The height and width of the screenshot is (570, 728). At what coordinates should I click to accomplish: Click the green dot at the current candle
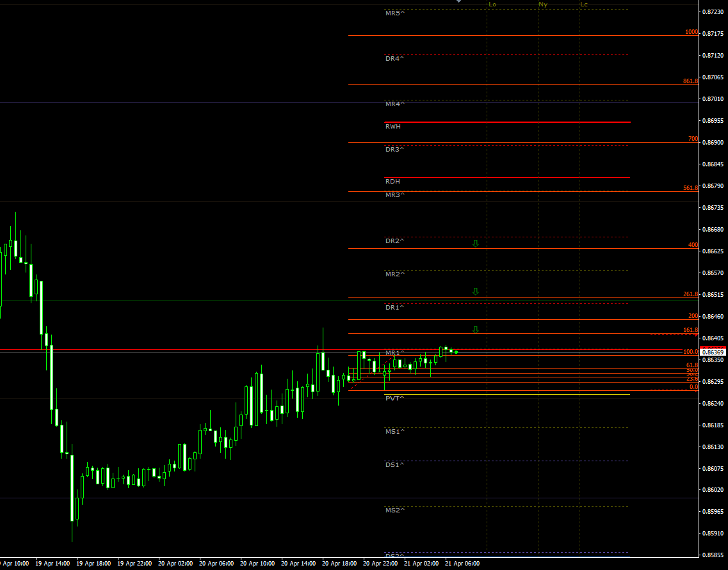click(456, 352)
